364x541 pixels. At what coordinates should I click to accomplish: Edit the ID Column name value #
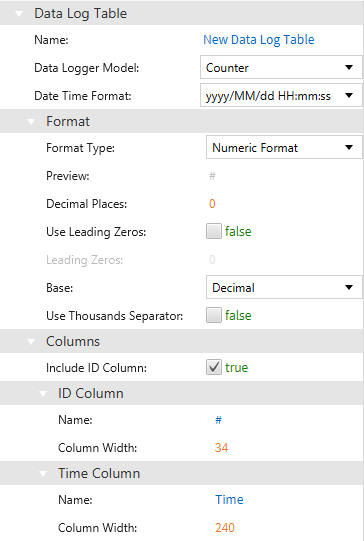(218, 420)
